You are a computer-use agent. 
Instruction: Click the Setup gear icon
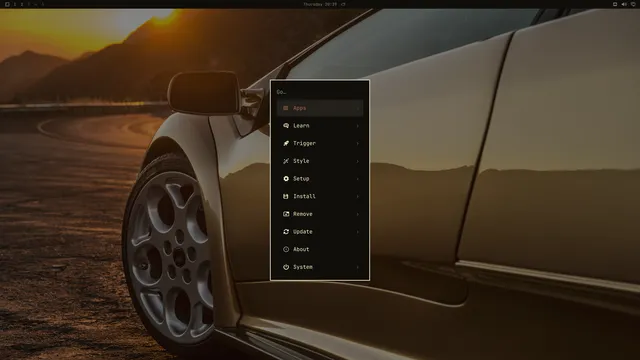coord(286,179)
